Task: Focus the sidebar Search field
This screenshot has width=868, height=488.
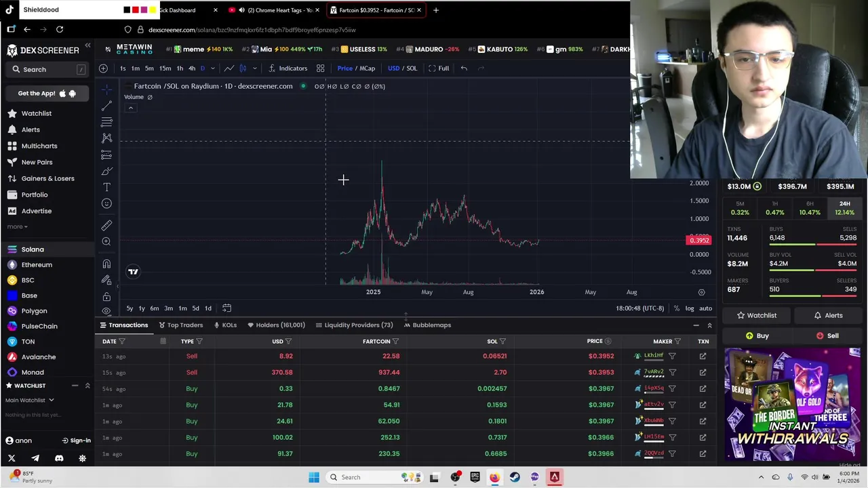Action: 48,69
